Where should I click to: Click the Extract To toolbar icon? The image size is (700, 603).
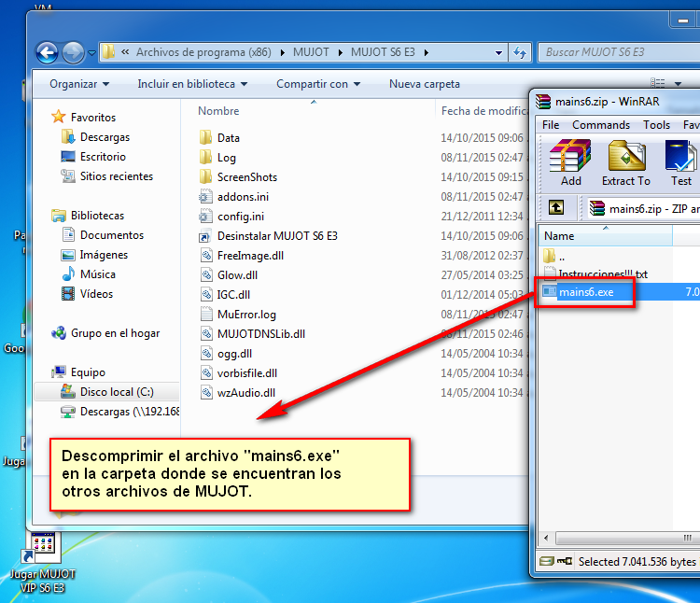click(625, 161)
